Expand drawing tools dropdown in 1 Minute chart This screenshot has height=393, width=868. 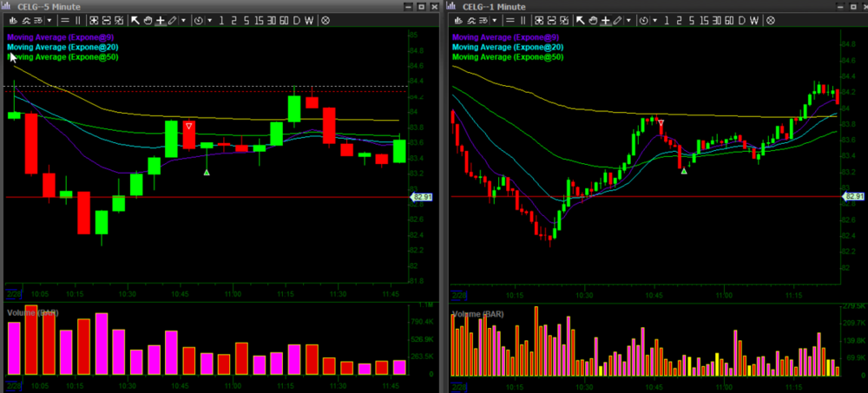coord(628,20)
